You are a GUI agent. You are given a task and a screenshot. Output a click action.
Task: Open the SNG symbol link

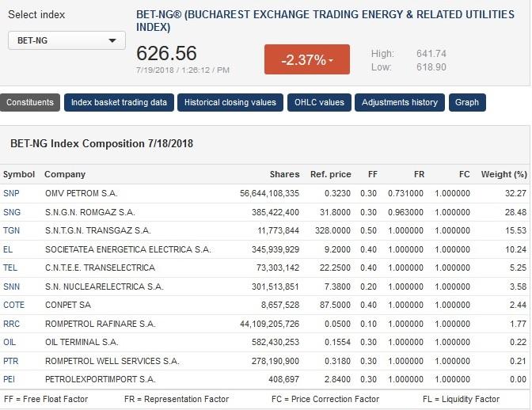point(12,212)
